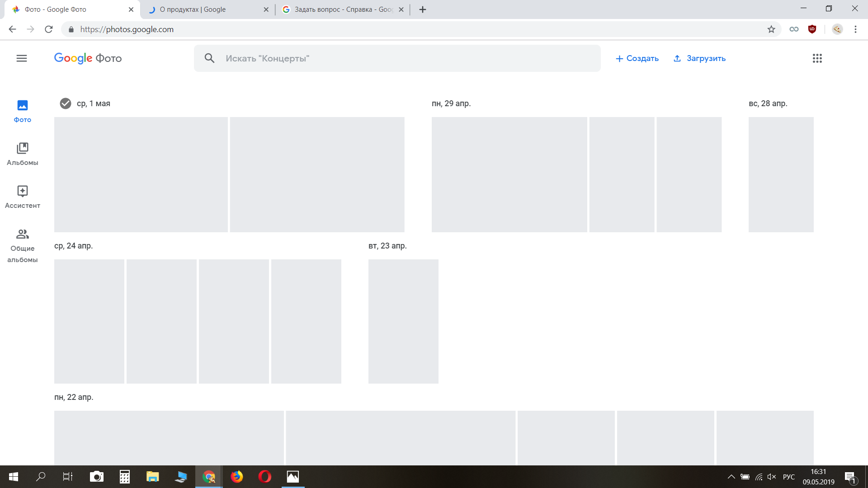Go forward in browser history
This screenshot has height=488, width=868.
coord(30,29)
